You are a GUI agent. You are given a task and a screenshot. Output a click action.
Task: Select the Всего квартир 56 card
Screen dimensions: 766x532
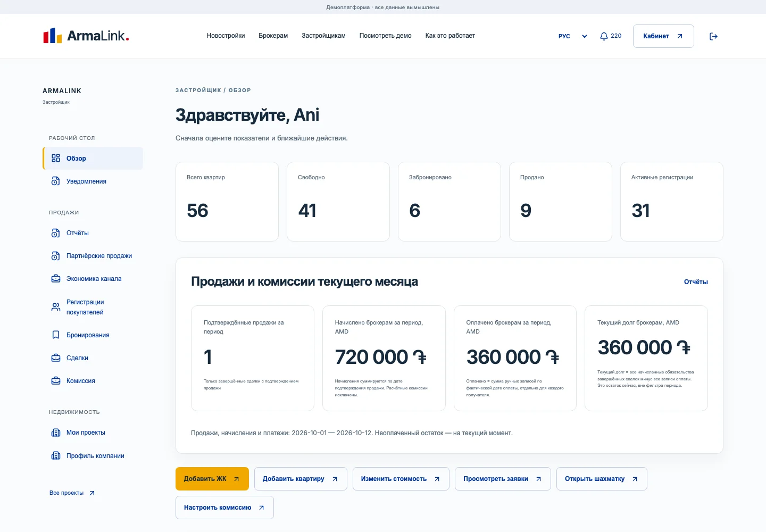[x=227, y=202]
